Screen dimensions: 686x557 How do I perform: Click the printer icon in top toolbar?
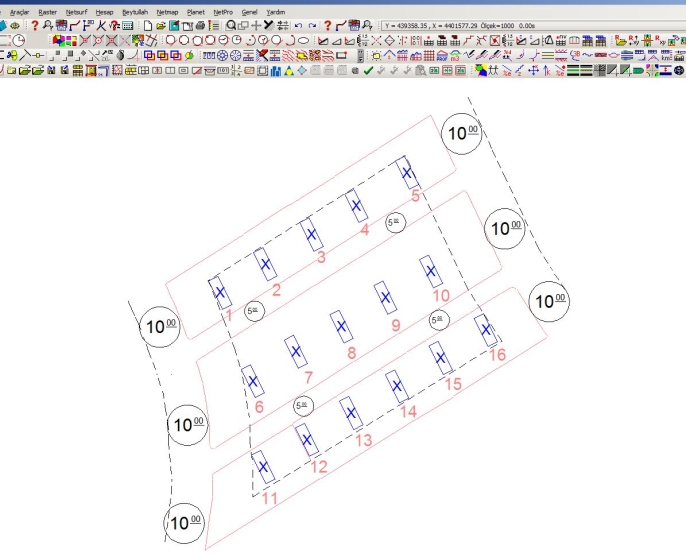point(200,24)
